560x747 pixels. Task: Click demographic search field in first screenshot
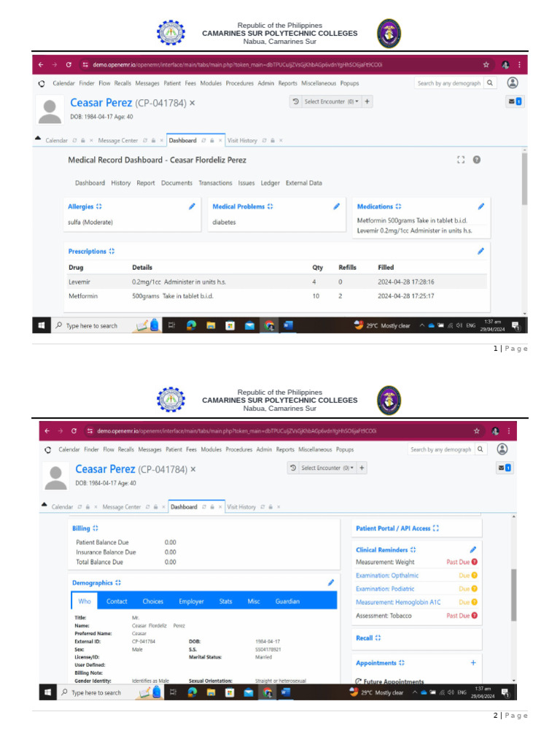tap(449, 83)
